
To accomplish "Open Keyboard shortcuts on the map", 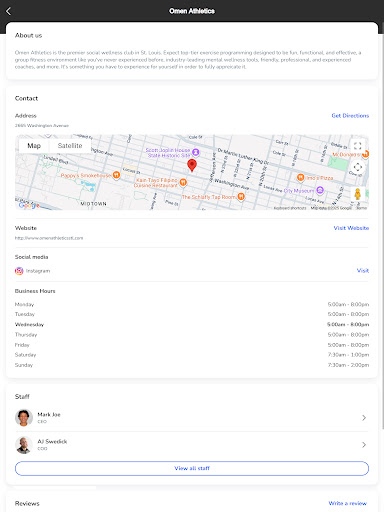I will (x=290, y=208).
